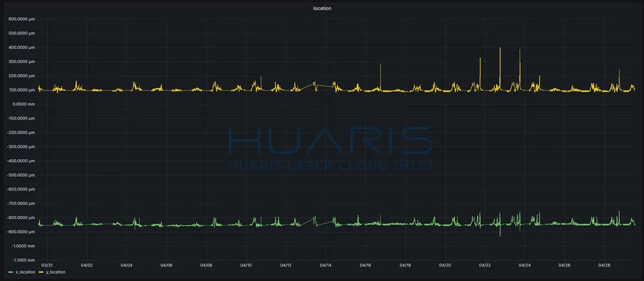Click the deepest green dip after 04/22
This screenshot has height=281, width=644.
pos(500,234)
